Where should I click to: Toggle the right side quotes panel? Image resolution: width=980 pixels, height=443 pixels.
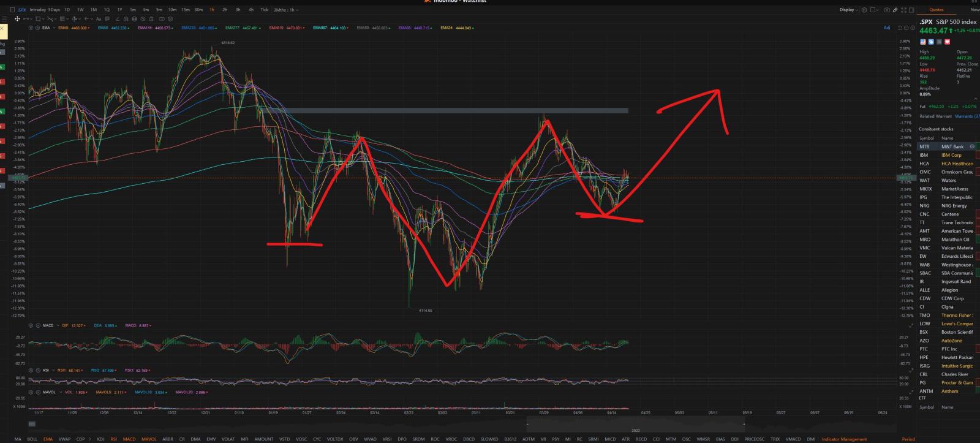pyautogui.click(x=911, y=10)
